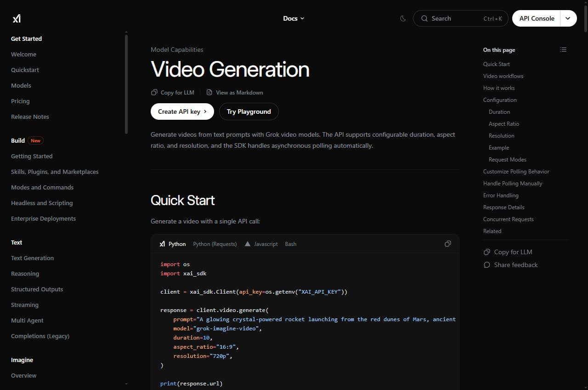Click View as Markdown link
588x390 pixels.
(x=235, y=92)
